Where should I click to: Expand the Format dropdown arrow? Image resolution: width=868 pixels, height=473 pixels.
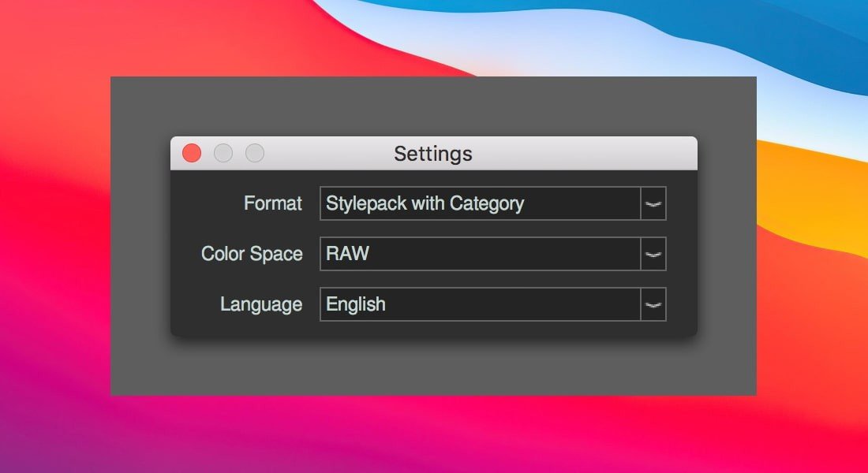click(653, 203)
